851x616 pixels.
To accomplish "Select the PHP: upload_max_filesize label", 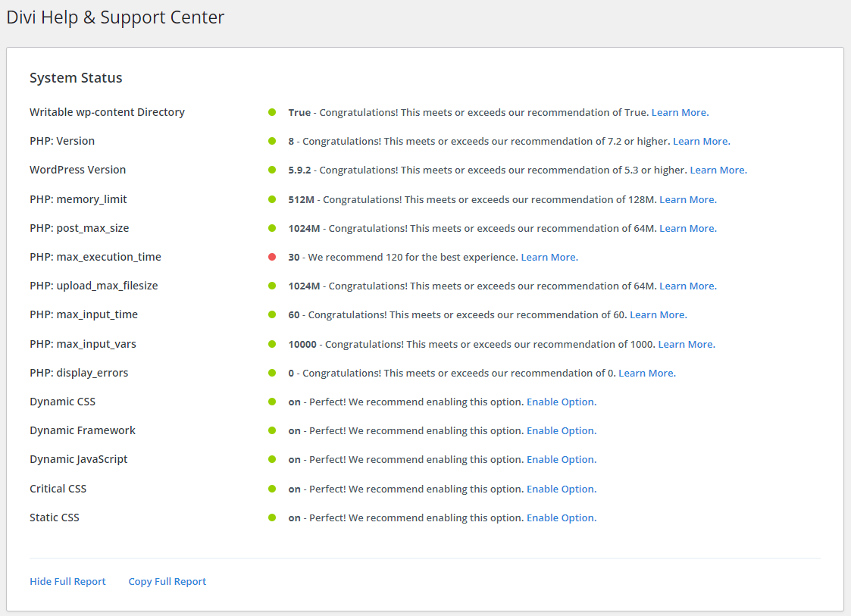I will point(94,286).
